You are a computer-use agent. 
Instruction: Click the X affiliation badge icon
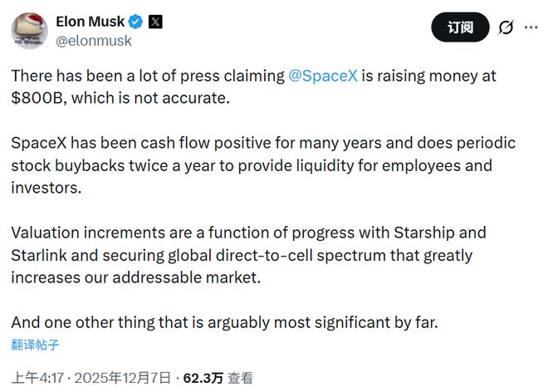pyautogui.click(x=155, y=21)
